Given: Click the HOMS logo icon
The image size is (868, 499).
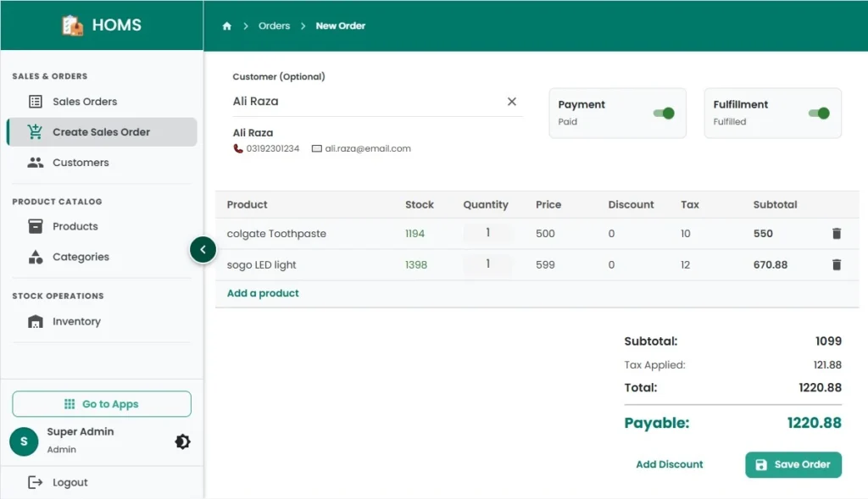Looking at the screenshot, I should (x=73, y=25).
